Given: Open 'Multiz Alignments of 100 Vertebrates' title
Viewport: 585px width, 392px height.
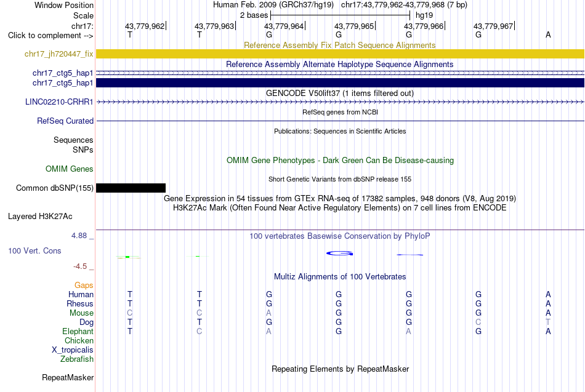Looking at the screenshot, I should [340, 277].
